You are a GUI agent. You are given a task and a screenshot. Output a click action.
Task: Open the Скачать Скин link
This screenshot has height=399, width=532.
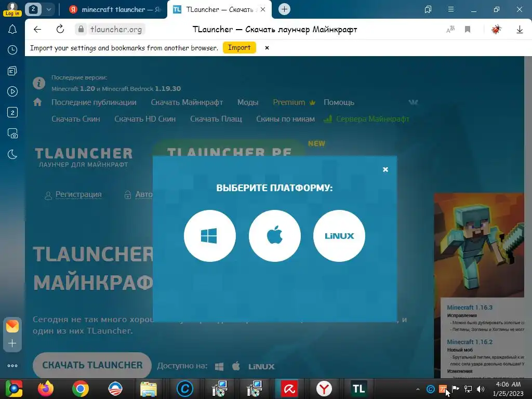(x=76, y=119)
